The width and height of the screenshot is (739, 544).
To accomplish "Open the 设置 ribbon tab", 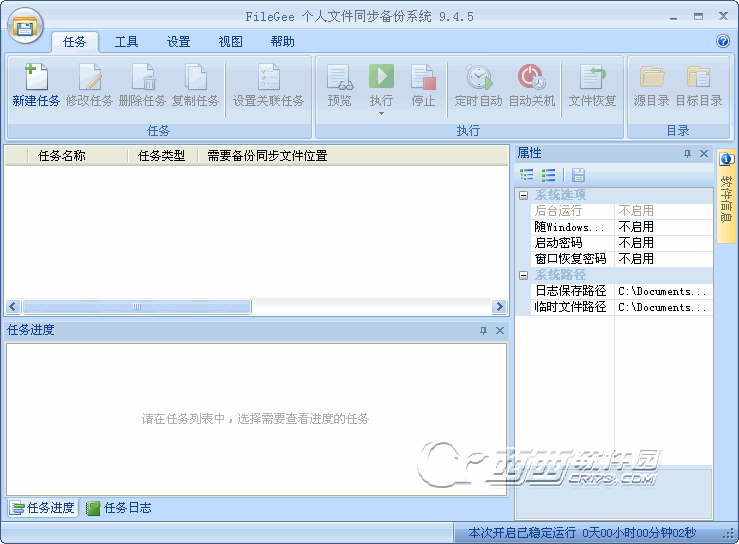I will coord(178,42).
